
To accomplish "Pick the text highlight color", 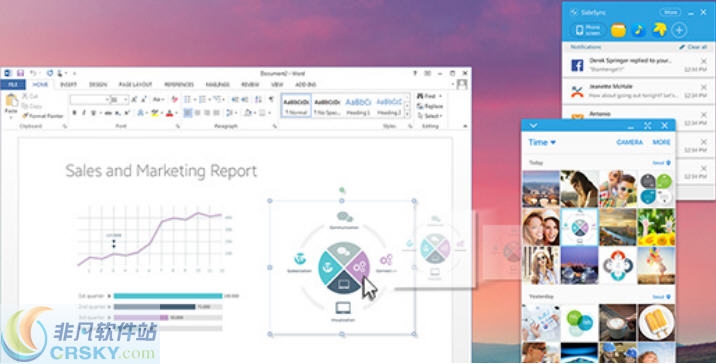I will click(155, 112).
